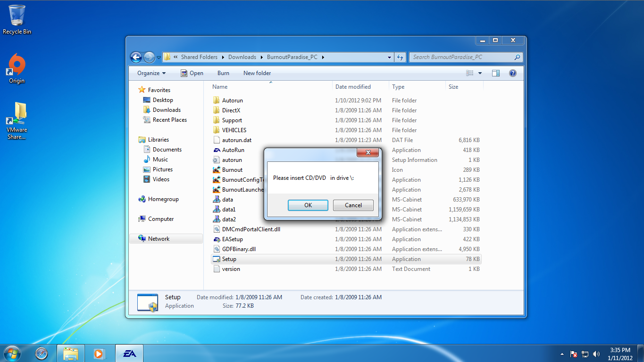
Task: Select the Autorun folder icon
Action: (217, 100)
